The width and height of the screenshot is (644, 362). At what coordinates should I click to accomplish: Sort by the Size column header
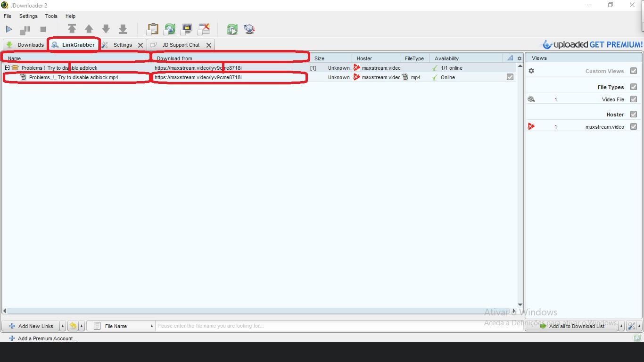(x=331, y=58)
